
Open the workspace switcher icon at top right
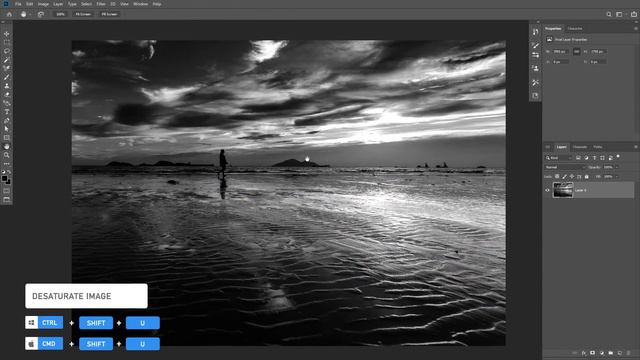tap(619, 14)
